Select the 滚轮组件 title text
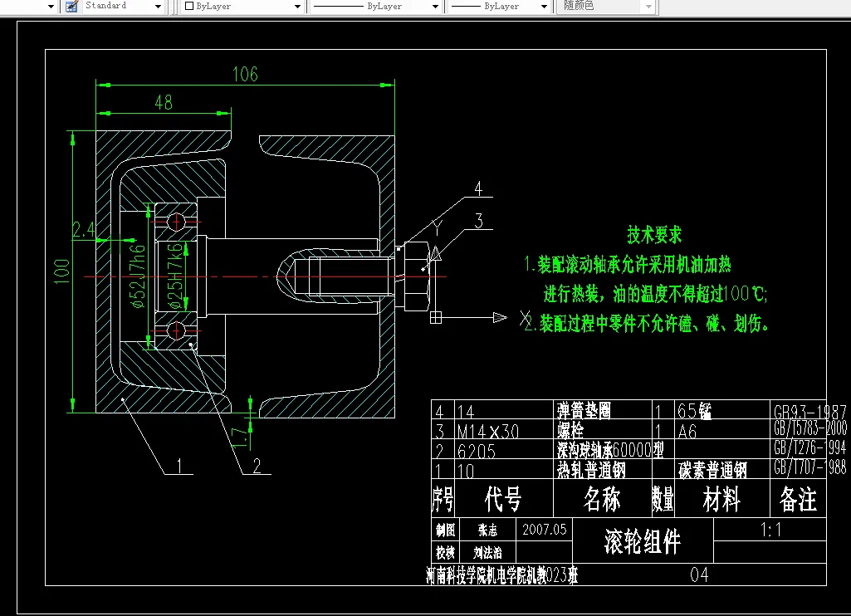851x616 pixels. point(643,541)
